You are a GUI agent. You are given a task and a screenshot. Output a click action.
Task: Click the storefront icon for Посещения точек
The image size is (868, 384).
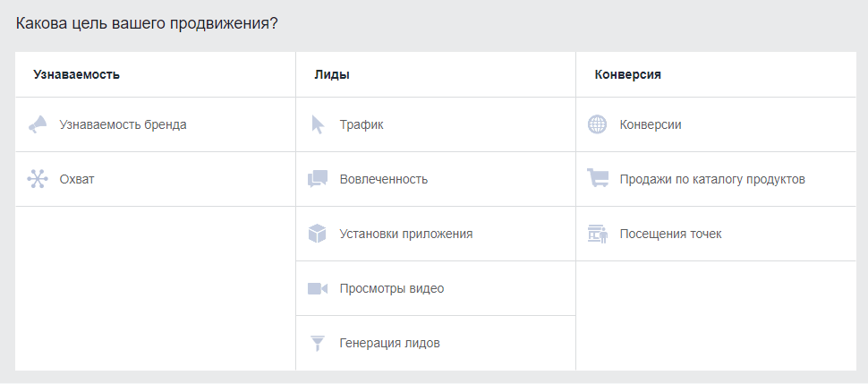pyautogui.click(x=597, y=234)
